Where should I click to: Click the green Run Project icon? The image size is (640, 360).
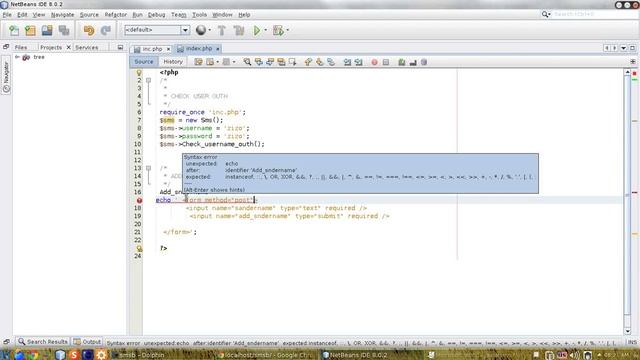[x=257, y=30]
